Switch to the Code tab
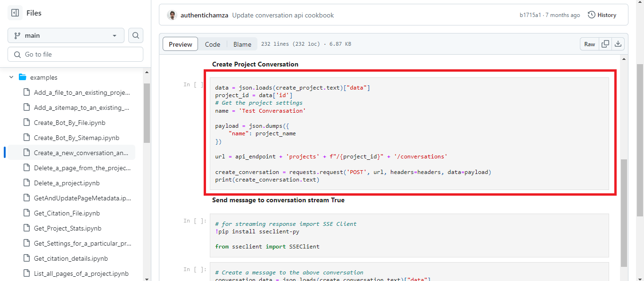 (x=213, y=44)
